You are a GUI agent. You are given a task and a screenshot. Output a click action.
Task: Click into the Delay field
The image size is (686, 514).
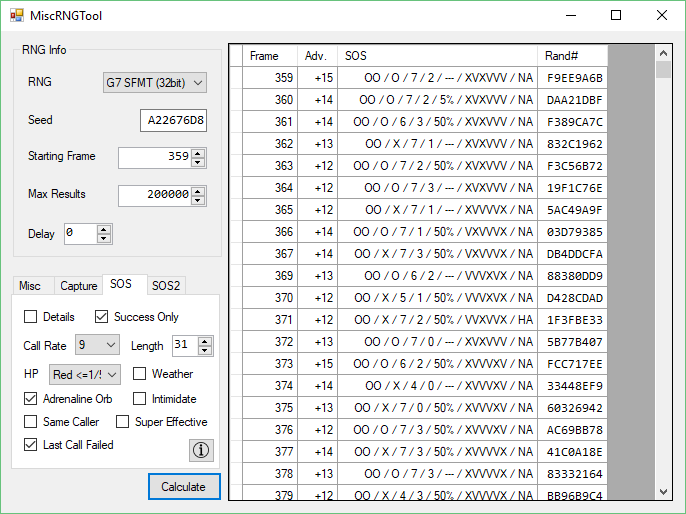pos(81,234)
